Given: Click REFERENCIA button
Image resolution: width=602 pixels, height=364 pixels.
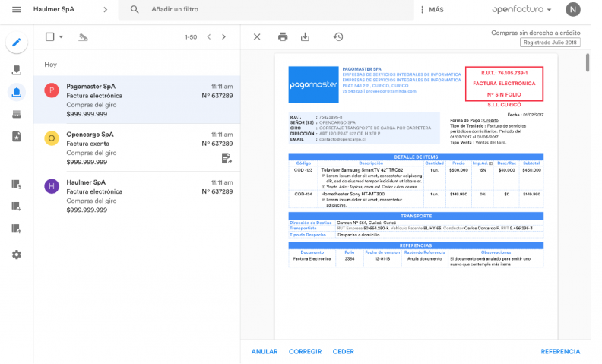Looking at the screenshot, I should pos(560,351).
